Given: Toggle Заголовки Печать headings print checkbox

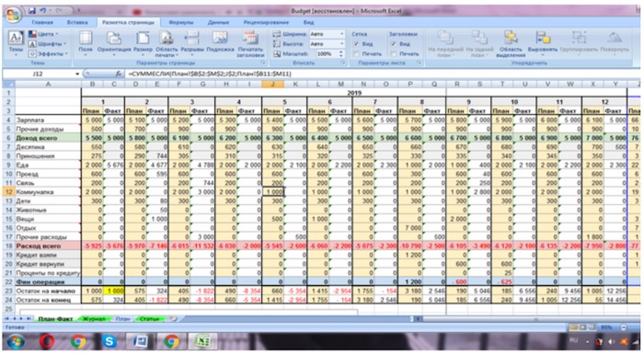Looking at the screenshot, I should point(394,53).
